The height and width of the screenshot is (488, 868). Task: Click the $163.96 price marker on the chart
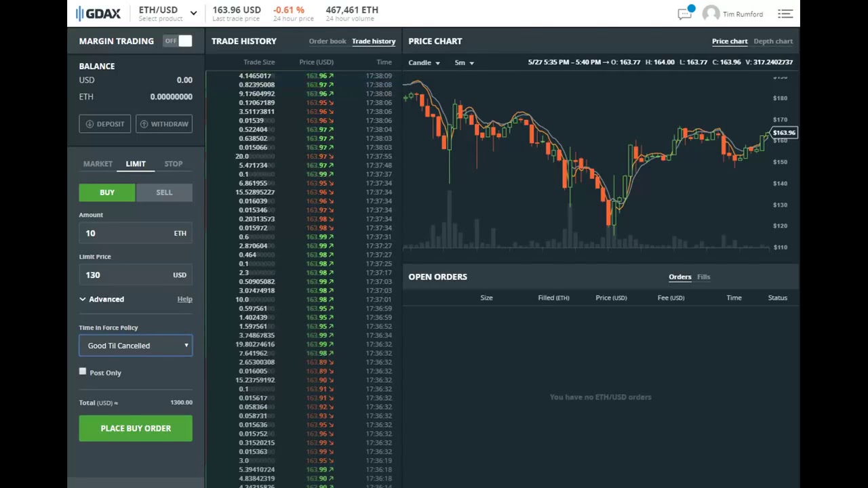click(x=784, y=133)
